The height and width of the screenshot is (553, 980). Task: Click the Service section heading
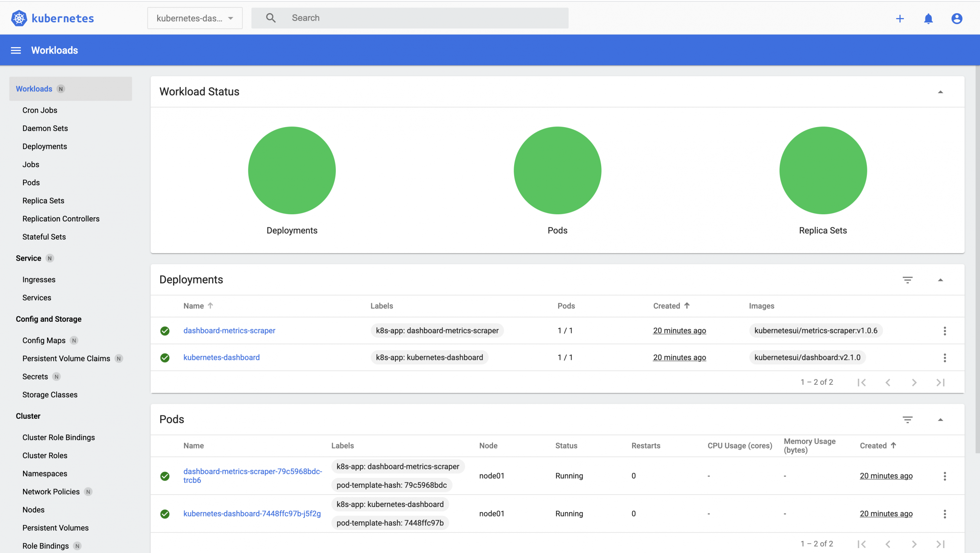pyautogui.click(x=29, y=258)
